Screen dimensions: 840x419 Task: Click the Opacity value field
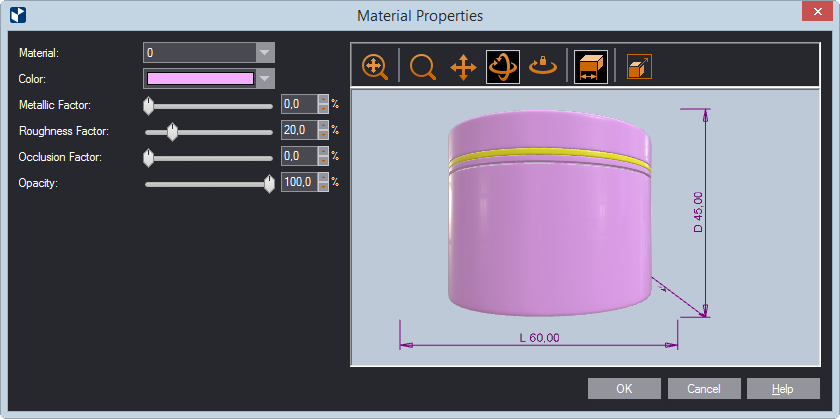299,182
